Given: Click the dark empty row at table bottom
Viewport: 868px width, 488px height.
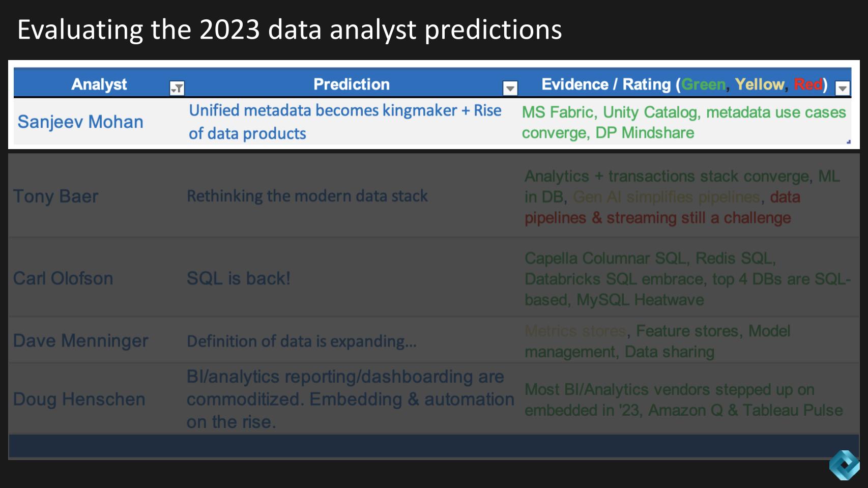Looking at the screenshot, I should pyautogui.click(x=432, y=441).
